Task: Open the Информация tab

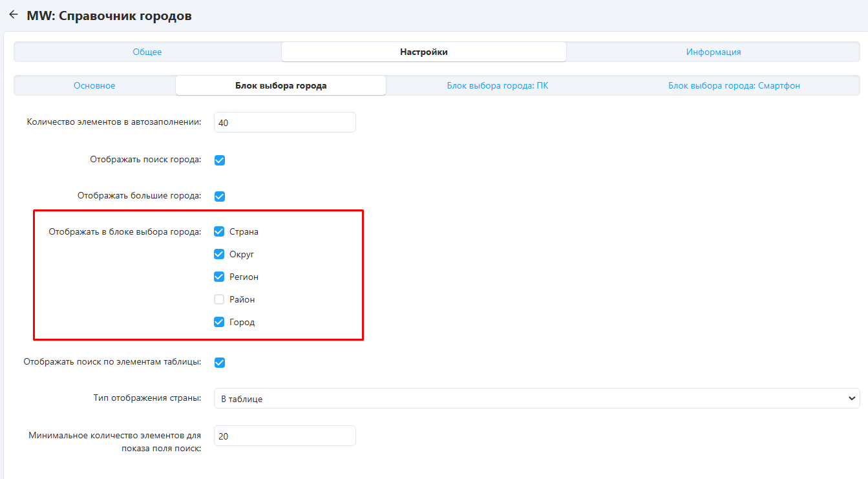Action: pyautogui.click(x=713, y=52)
